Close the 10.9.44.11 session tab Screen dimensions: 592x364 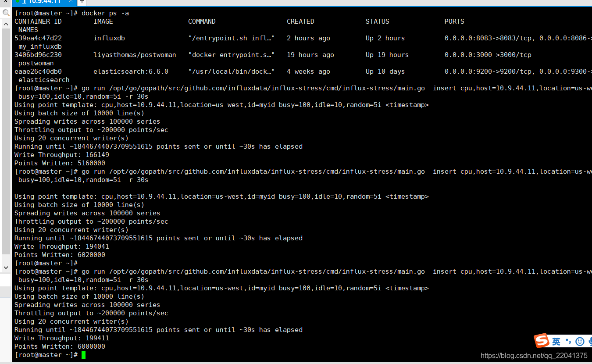tap(71, 2)
